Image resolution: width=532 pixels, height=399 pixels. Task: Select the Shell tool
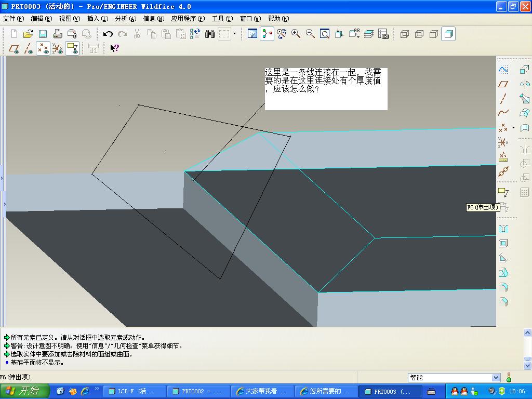pyautogui.click(x=503, y=243)
